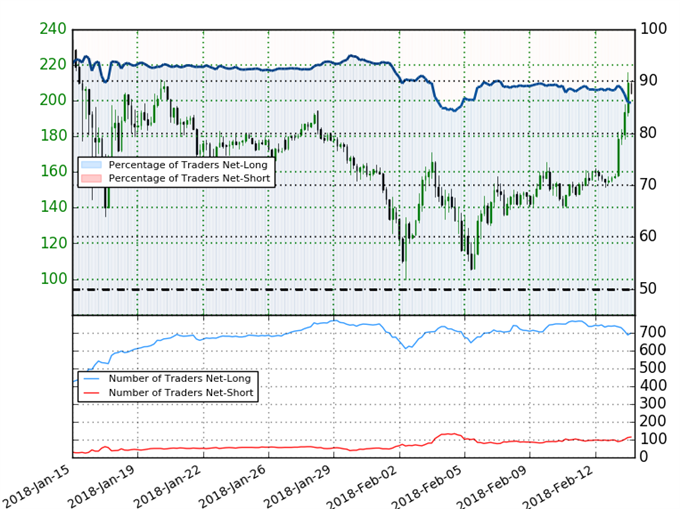Click the 2018-Jan-22 date label
Screen dimensions: 680x509
[168, 486]
